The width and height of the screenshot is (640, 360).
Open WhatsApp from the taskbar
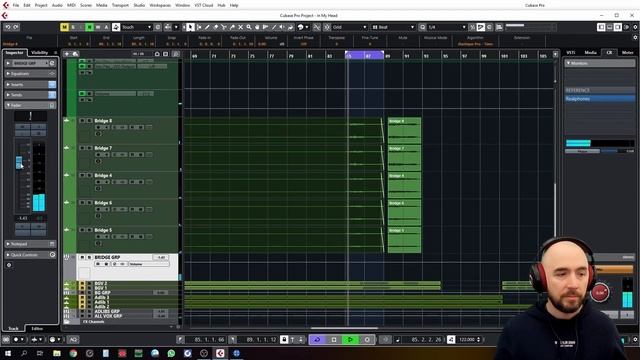coord(171,353)
